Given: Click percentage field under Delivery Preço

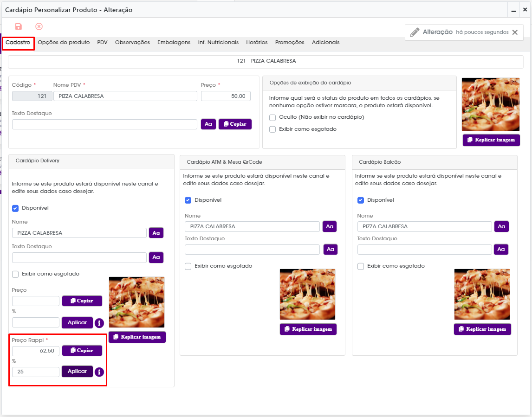Looking at the screenshot, I should coord(36,322).
